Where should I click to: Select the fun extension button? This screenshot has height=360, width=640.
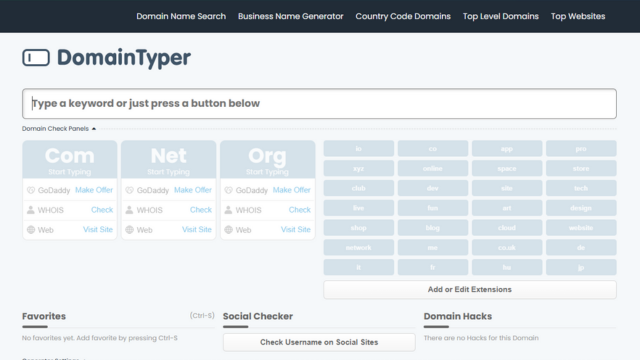[433, 208]
